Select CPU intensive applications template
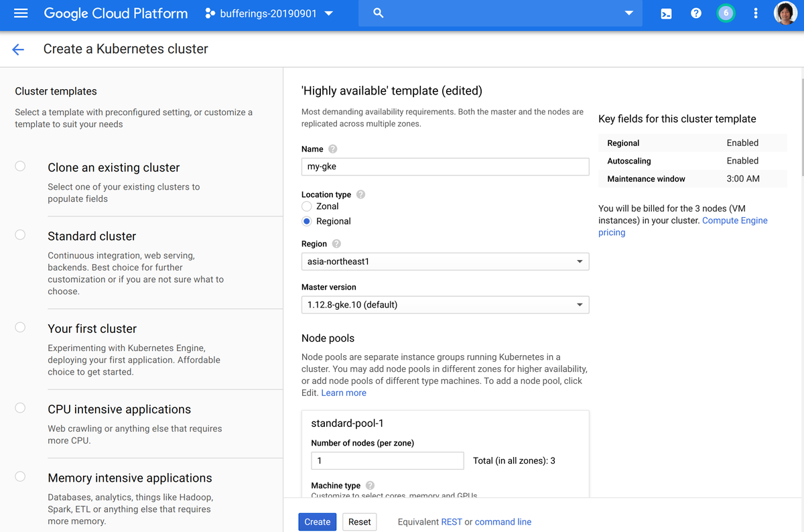Image resolution: width=804 pixels, height=532 pixels. 20,407
